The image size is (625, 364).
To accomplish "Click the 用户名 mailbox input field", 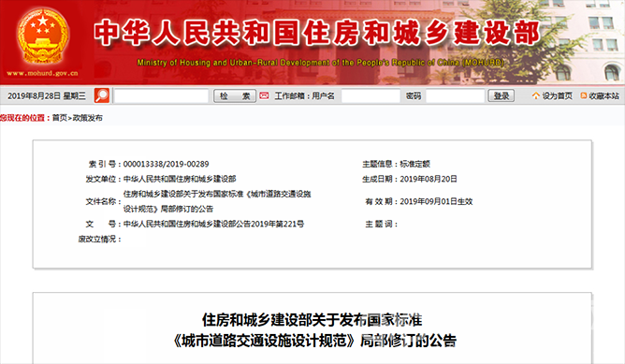I will coord(371,95).
